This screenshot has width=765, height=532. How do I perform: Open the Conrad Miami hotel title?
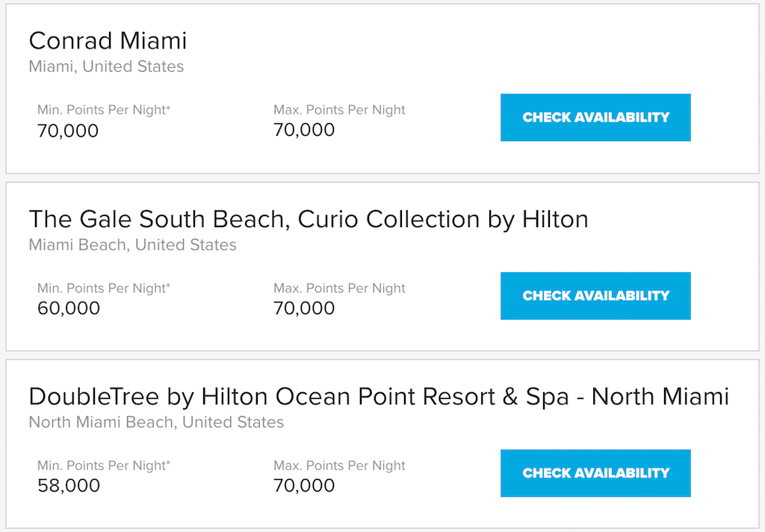(x=108, y=40)
